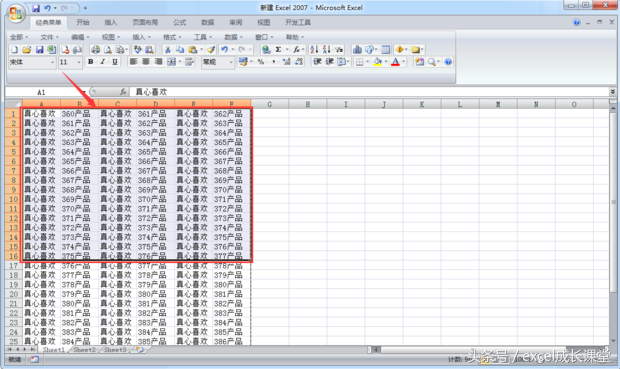Click the Print icon in the toolbar
Viewport: 620px width, 369px height.
(95, 49)
